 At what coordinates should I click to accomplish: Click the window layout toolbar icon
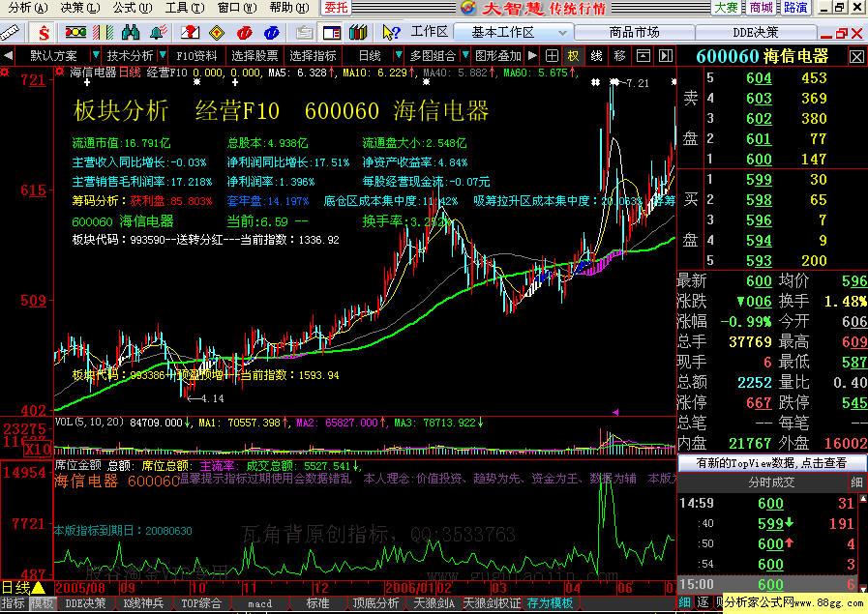(332, 33)
